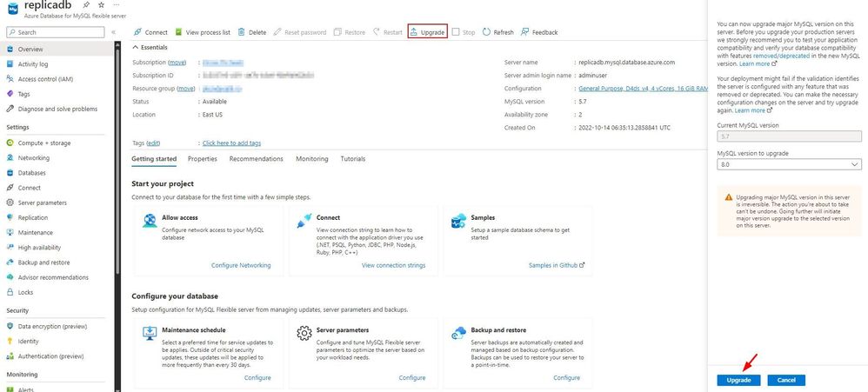Click Configure under Server parameters card
The width and height of the screenshot is (868, 392).
click(x=412, y=378)
